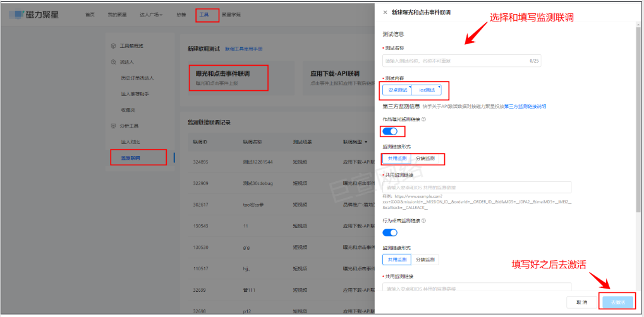Image resolution: width=644 pixels, height=317 pixels.
Task: Expand the 达人广场 dropdown in top nav
Action: click(151, 15)
